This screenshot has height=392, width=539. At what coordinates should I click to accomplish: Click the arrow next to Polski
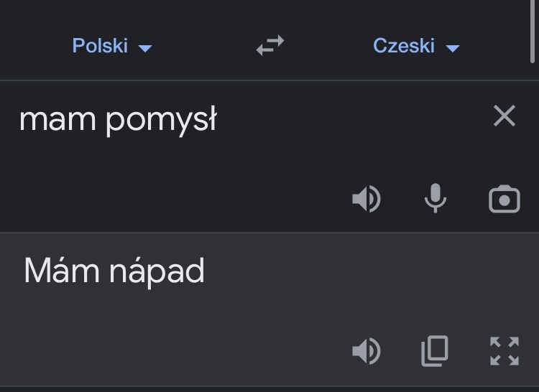(x=145, y=48)
